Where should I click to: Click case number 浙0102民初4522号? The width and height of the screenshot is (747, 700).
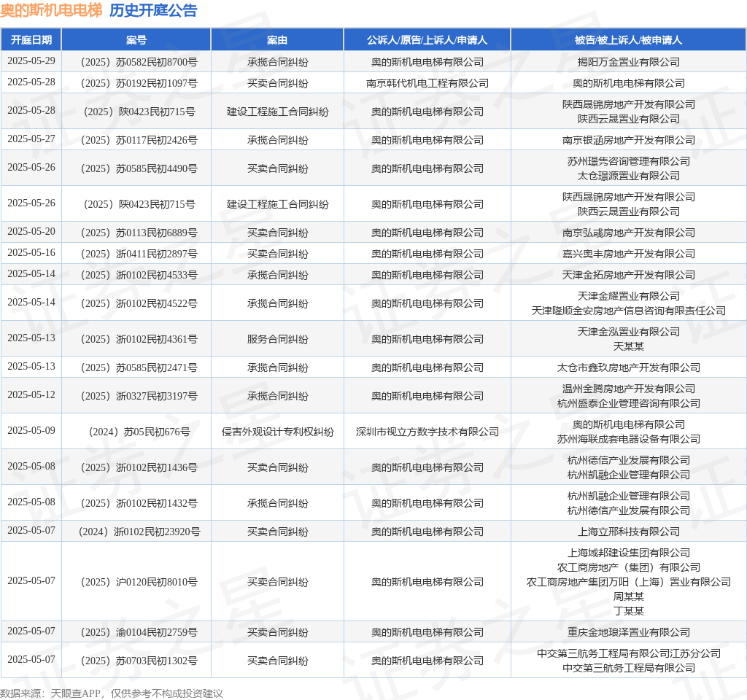(x=139, y=303)
